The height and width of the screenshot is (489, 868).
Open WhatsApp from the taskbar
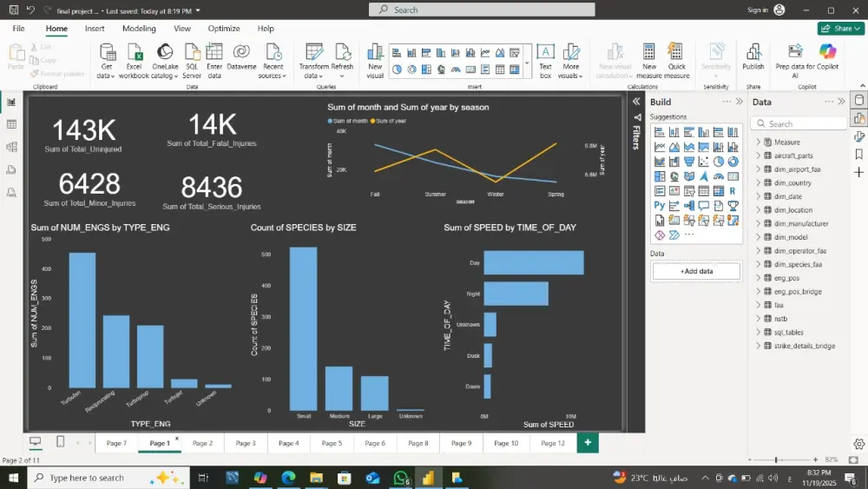pyautogui.click(x=400, y=478)
